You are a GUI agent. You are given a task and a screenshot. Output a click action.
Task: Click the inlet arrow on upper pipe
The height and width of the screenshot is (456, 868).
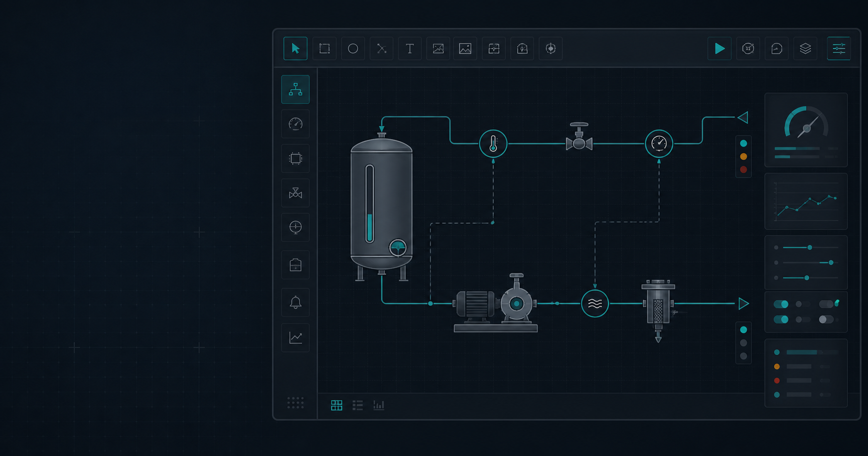[743, 117]
